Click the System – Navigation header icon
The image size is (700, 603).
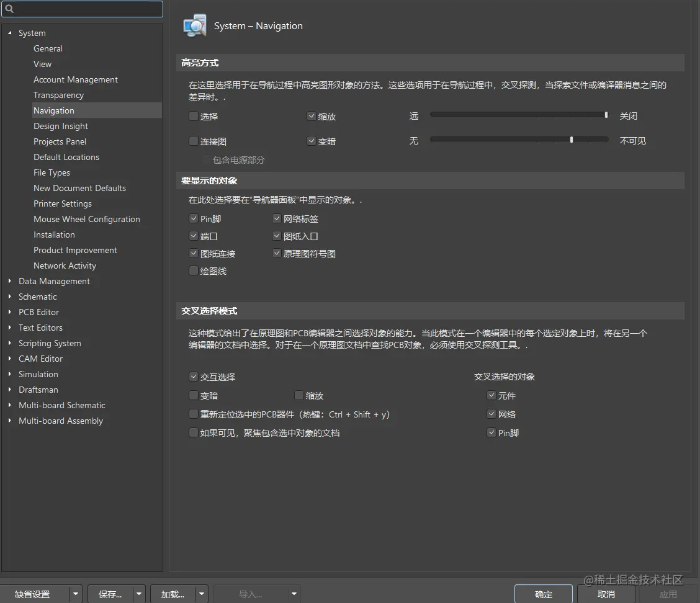click(x=195, y=25)
